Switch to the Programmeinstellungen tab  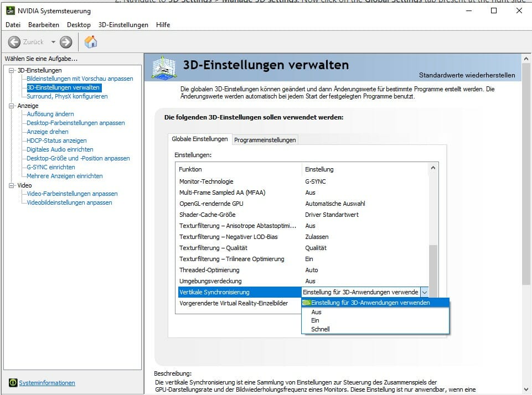[265, 140]
